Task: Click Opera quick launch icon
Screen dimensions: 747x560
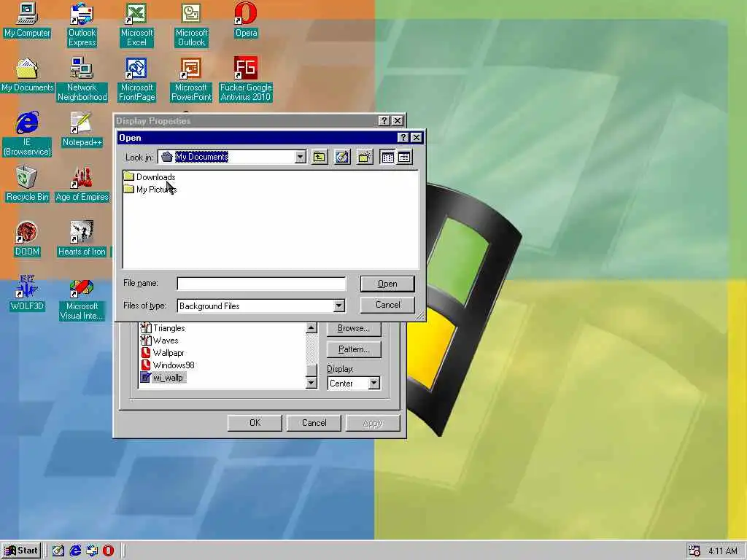Action: (x=109, y=551)
